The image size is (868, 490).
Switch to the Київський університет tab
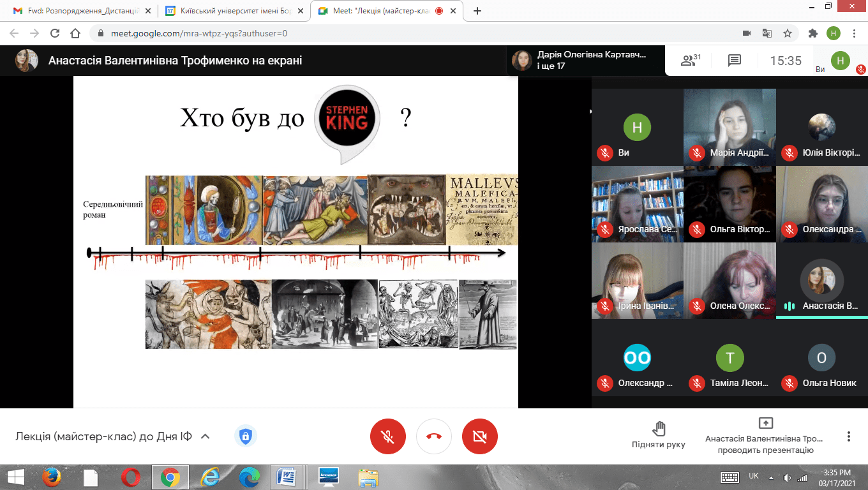click(x=233, y=11)
